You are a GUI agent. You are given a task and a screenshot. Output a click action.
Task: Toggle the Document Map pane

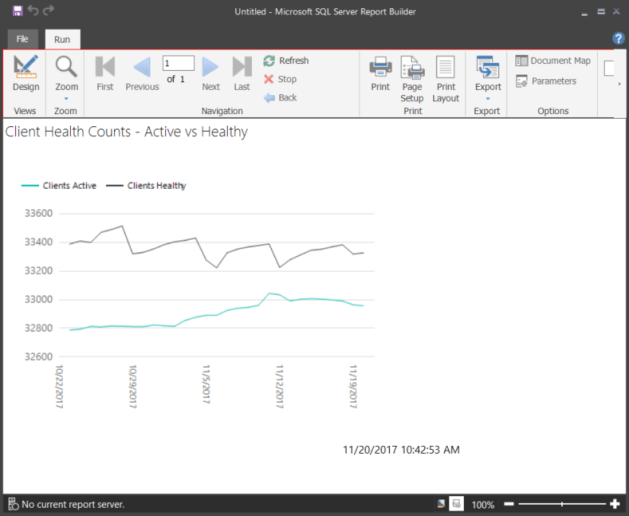coord(552,61)
